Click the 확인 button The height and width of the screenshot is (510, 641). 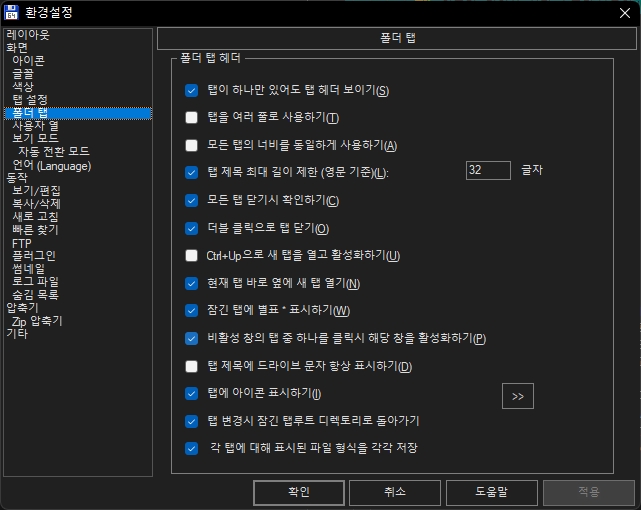[x=299, y=492]
